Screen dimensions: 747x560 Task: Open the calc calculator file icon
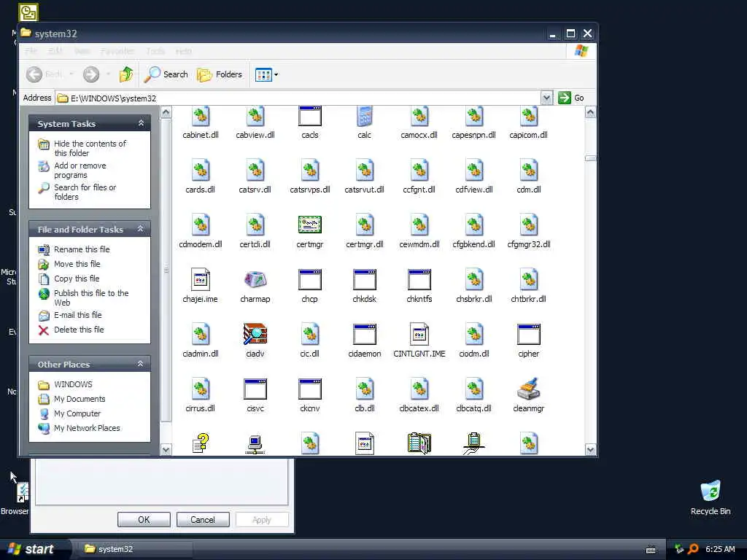pos(365,117)
